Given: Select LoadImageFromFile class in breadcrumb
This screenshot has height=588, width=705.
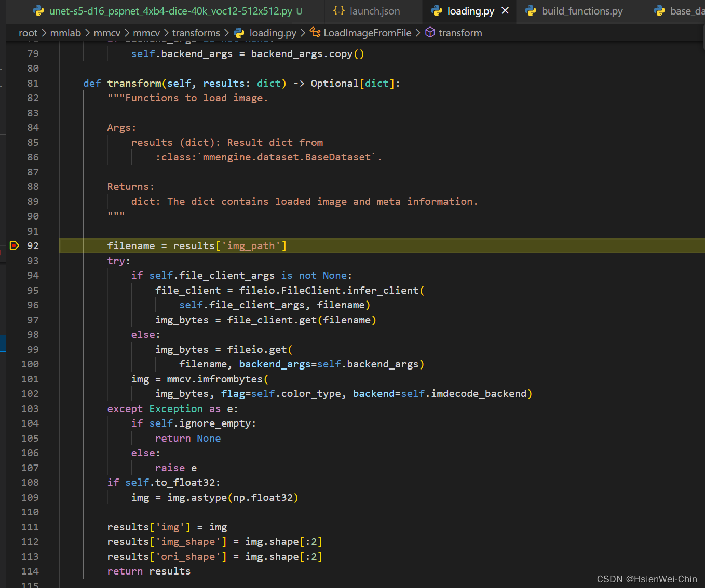Looking at the screenshot, I should point(367,33).
